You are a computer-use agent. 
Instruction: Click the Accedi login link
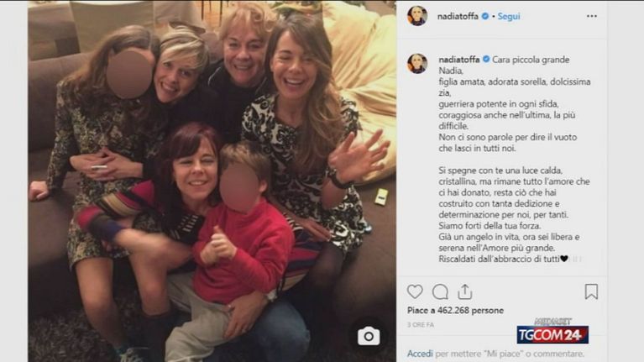pyautogui.click(x=420, y=354)
